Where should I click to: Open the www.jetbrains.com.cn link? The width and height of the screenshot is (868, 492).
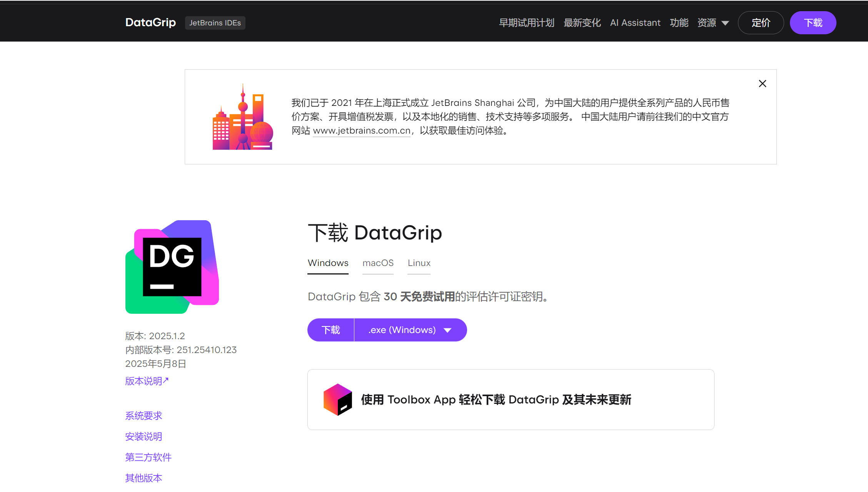click(x=362, y=131)
